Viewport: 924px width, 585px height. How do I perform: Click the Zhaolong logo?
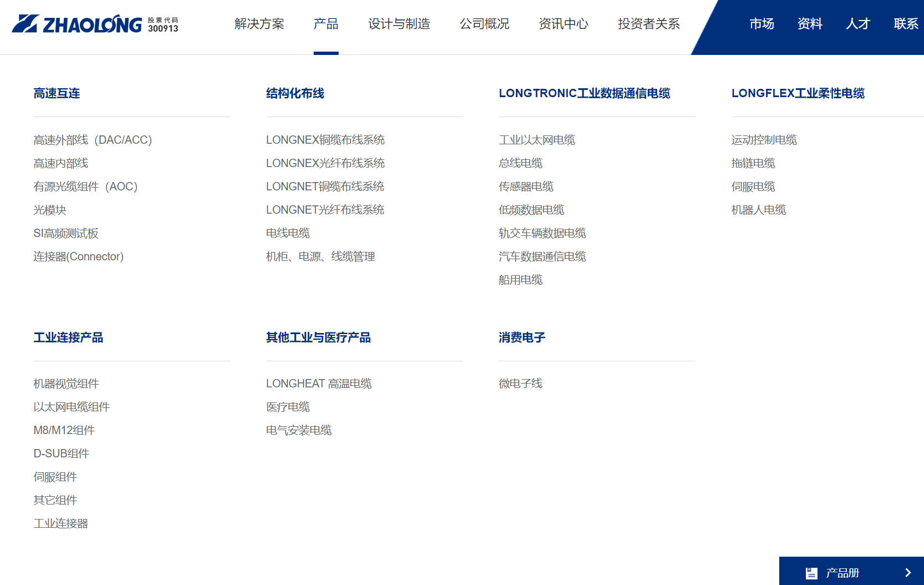[78, 24]
